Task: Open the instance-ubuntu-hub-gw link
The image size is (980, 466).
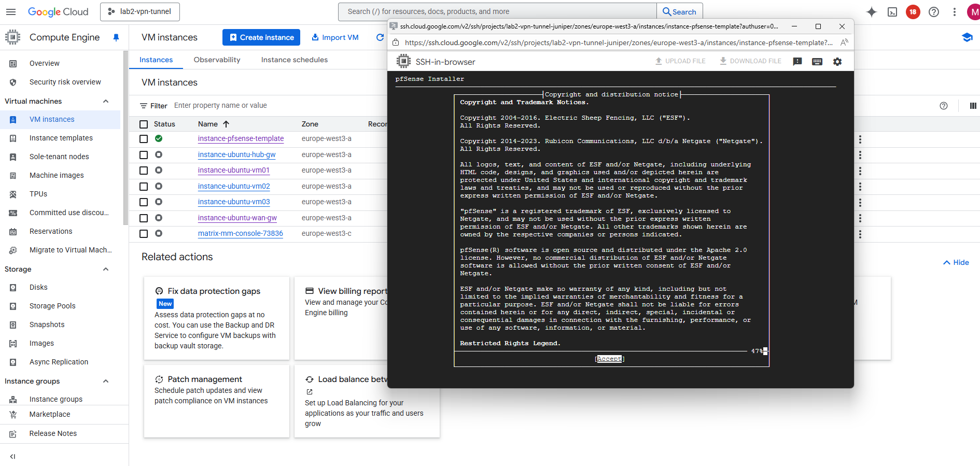Action: [x=236, y=154]
